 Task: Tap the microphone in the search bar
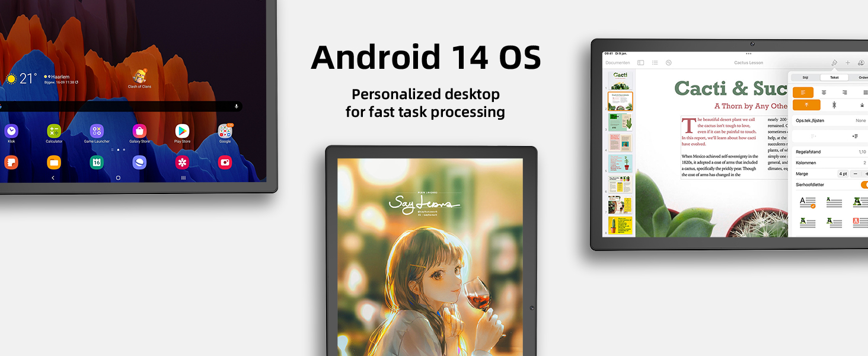pyautogui.click(x=237, y=106)
